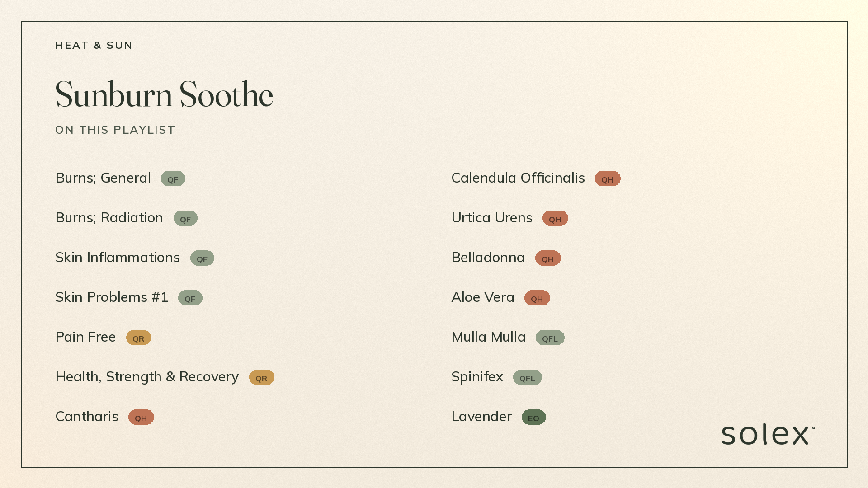Select the QFL badge next to Mulla Mulla
The width and height of the screenshot is (868, 488).
click(x=550, y=338)
